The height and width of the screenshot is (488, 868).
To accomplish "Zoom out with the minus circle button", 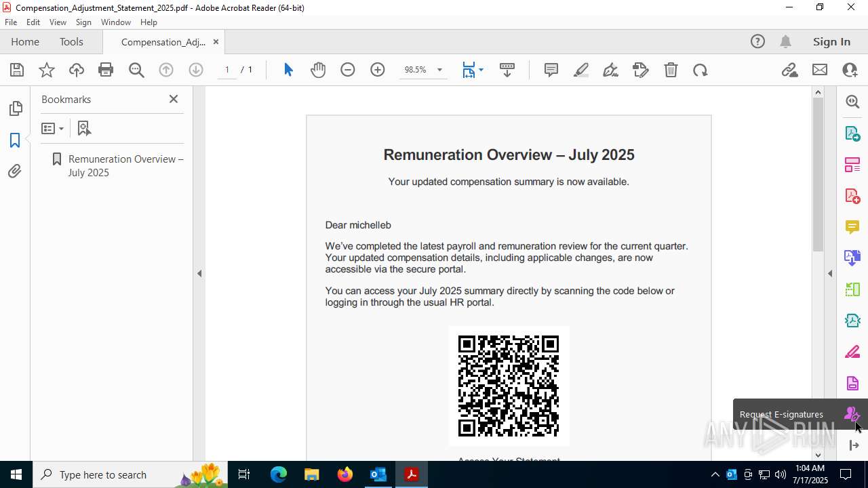I will click(x=348, y=70).
